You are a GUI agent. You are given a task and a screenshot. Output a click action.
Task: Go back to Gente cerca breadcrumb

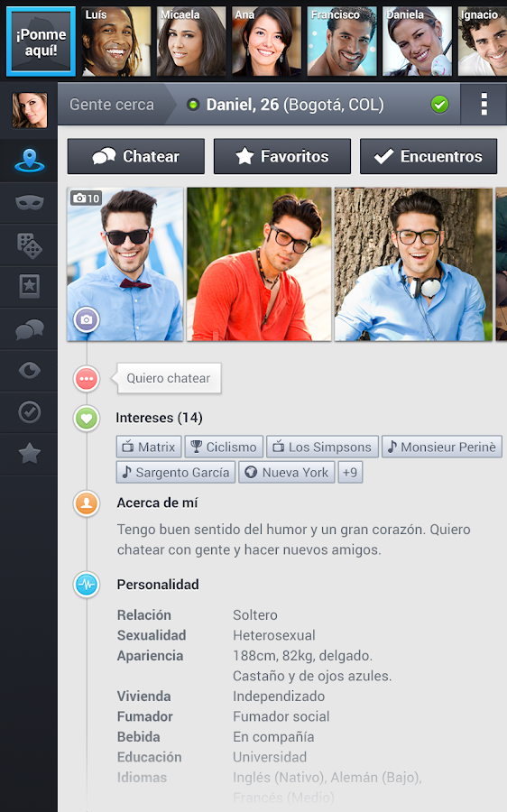pyautogui.click(x=112, y=105)
